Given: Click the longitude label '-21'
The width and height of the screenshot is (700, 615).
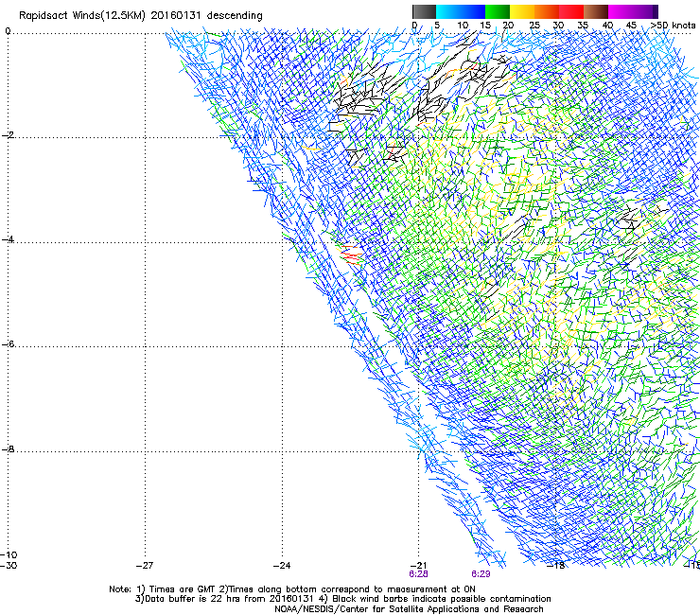Looking at the screenshot, I should click(418, 566).
